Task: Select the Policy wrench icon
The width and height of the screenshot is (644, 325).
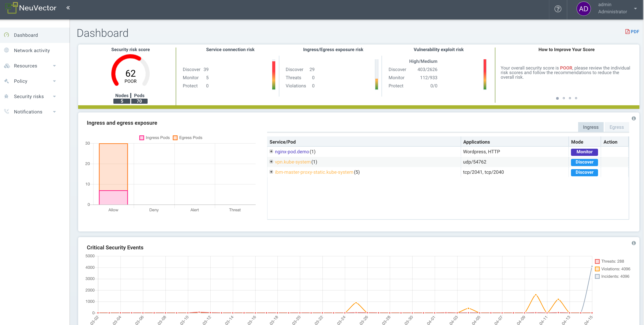Action: (x=6, y=81)
